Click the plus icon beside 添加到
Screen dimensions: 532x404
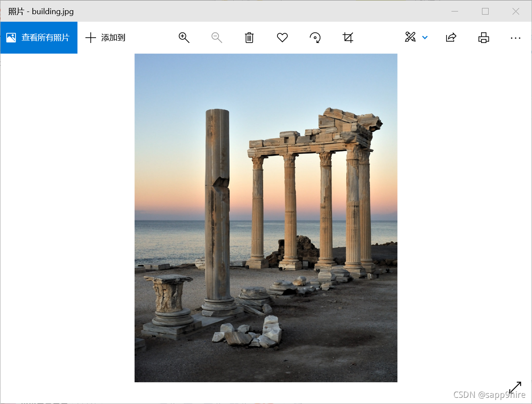click(90, 38)
